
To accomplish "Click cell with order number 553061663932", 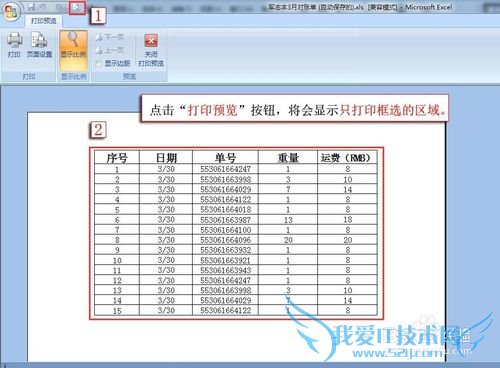I will point(225,250).
